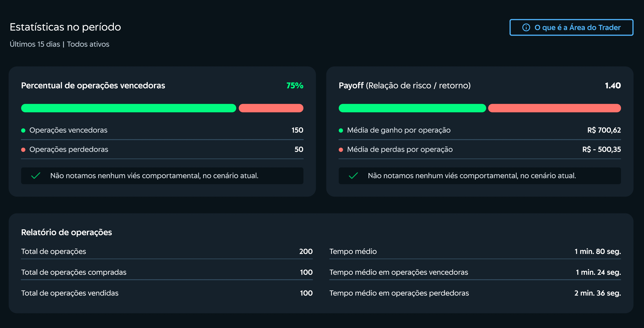Click red segment of winning percentage bar
The height and width of the screenshot is (328, 644).
pyautogui.click(x=271, y=108)
